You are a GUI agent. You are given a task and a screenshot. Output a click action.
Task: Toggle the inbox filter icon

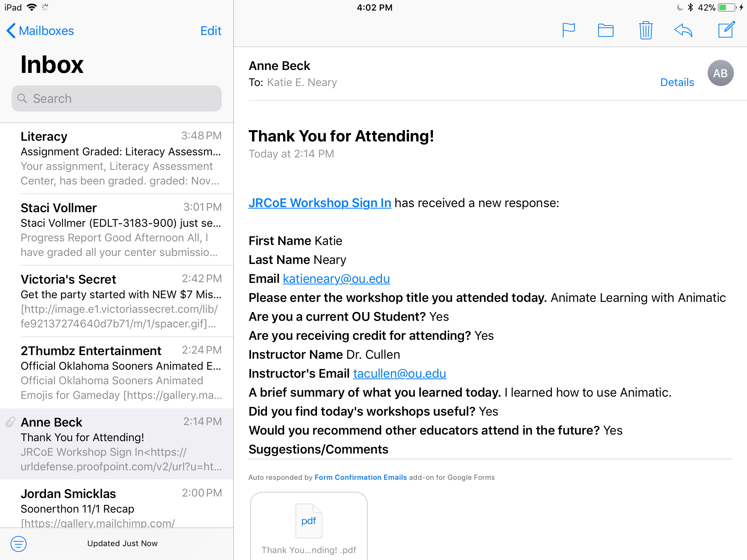pos(19,544)
